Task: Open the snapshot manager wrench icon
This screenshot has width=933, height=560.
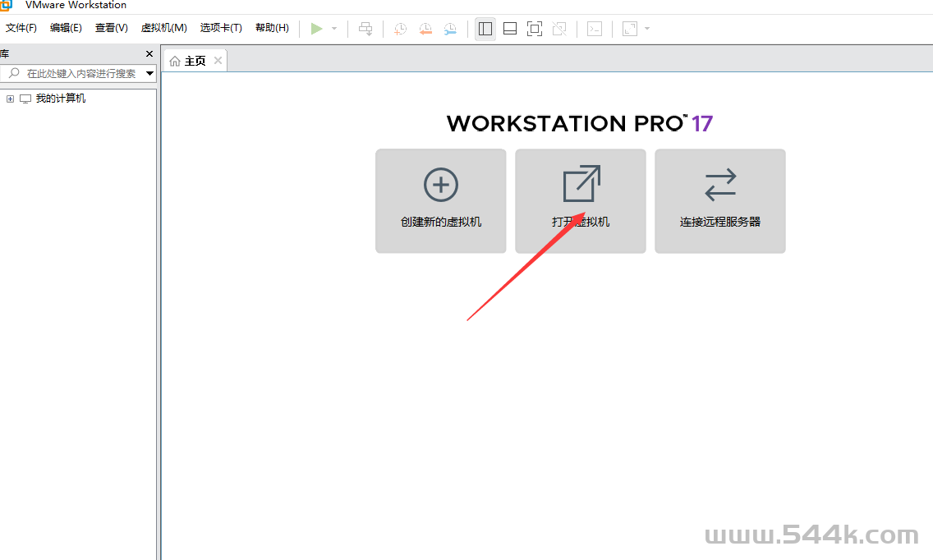Action: coord(450,29)
